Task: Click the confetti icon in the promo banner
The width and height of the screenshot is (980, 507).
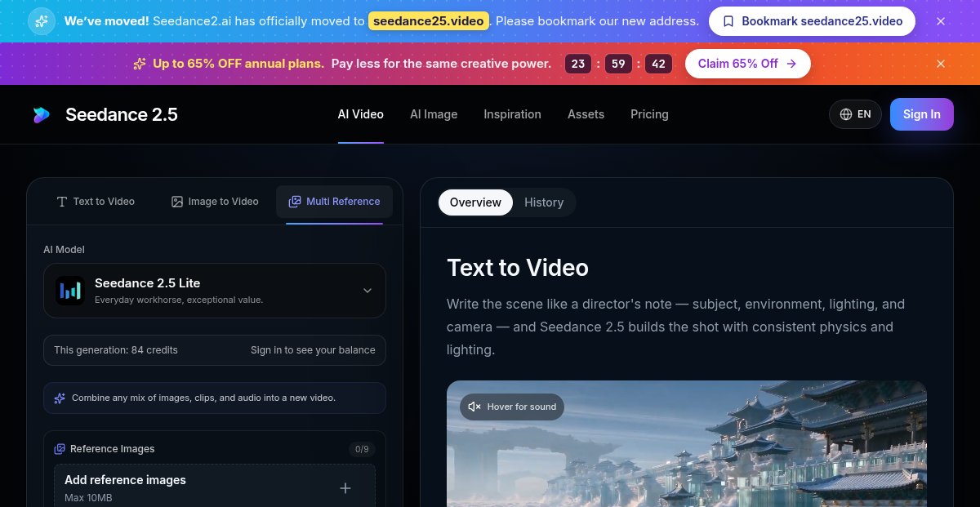Action: pos(140,64)
